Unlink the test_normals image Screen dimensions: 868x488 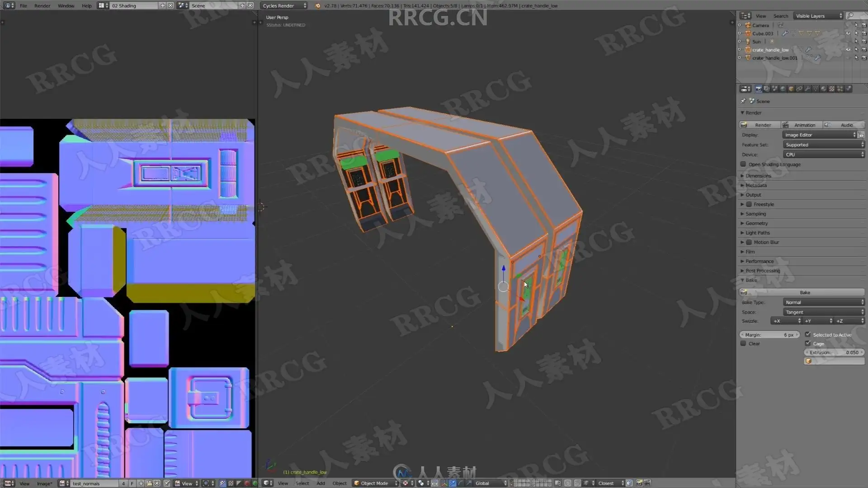(x=157, y=483)
